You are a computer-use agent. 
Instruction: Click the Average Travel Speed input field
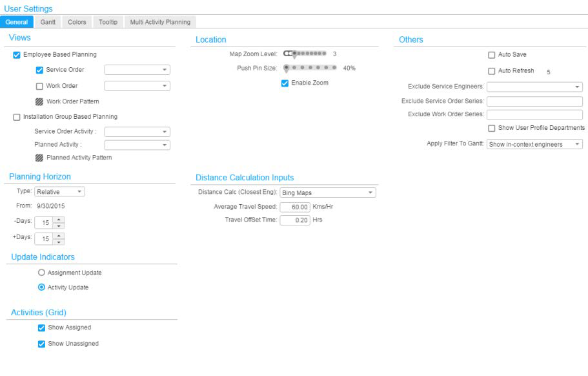tap(294, 207)
